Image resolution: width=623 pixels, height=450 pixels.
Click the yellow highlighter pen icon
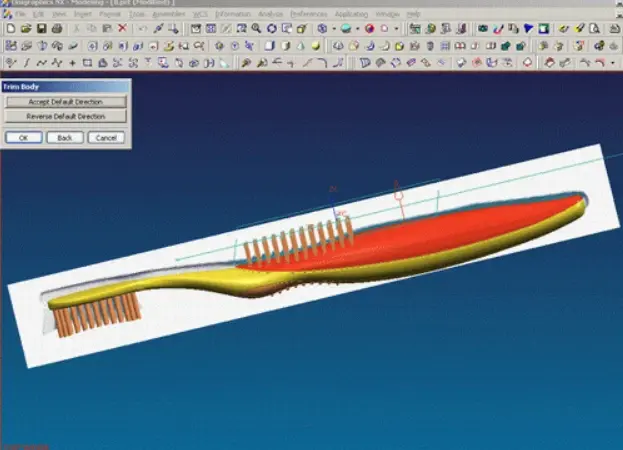579,28
